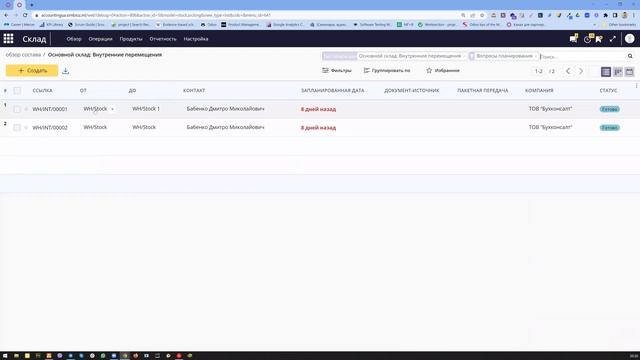Open the Обзор menu
This screenshot has height=360, width=640.
tap(74, 39)
